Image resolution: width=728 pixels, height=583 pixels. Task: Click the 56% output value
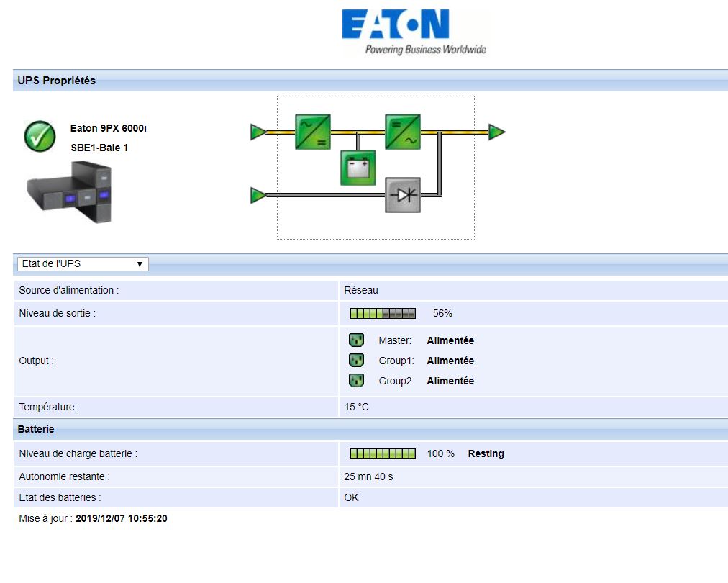[x=442, y=314]
